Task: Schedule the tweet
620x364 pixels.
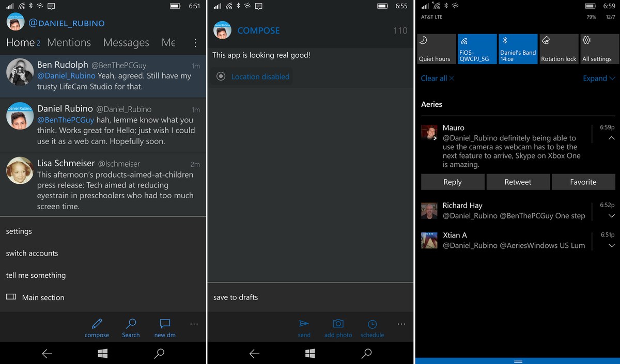Action: pos(372,327)
